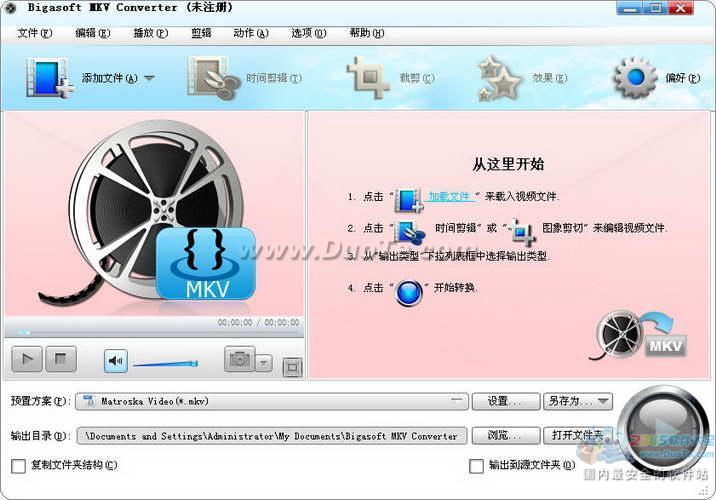This screenshot has width=716, height=500.
Task: Click the 加载文件 link
Action: 449,197
